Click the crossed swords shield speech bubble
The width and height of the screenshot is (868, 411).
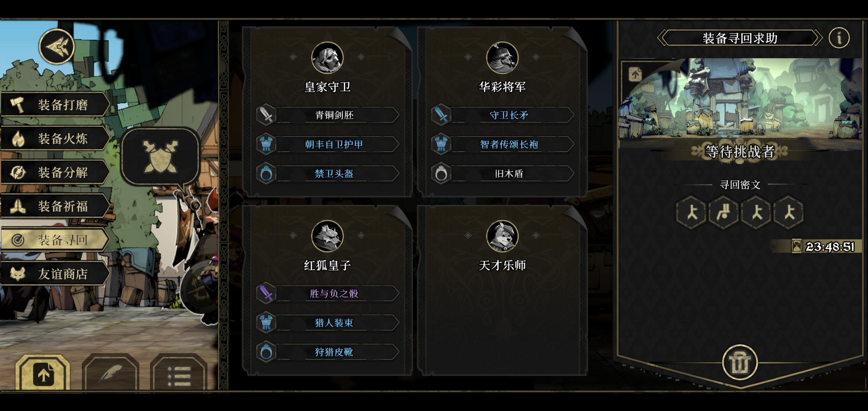(160, 157)
